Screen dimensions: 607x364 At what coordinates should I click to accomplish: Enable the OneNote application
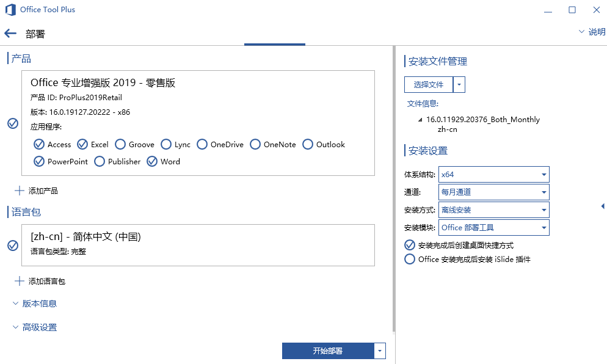point(255,144)
